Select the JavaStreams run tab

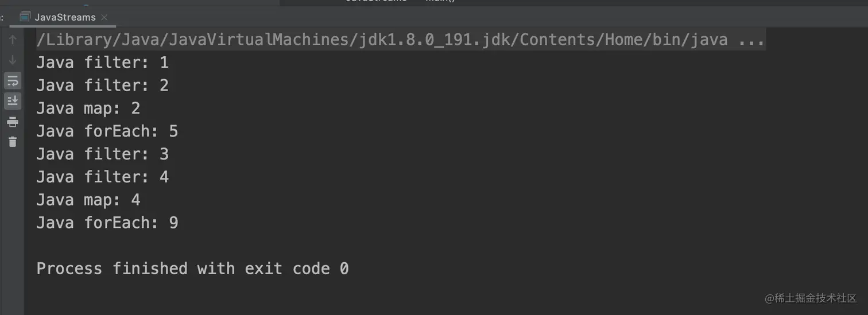click(65, 17)
